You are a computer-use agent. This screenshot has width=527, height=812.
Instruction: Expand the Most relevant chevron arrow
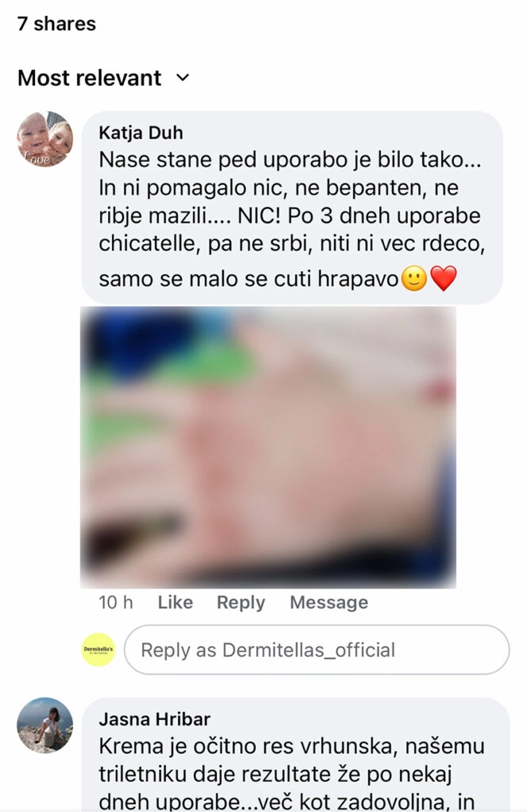tap(183, 79)
